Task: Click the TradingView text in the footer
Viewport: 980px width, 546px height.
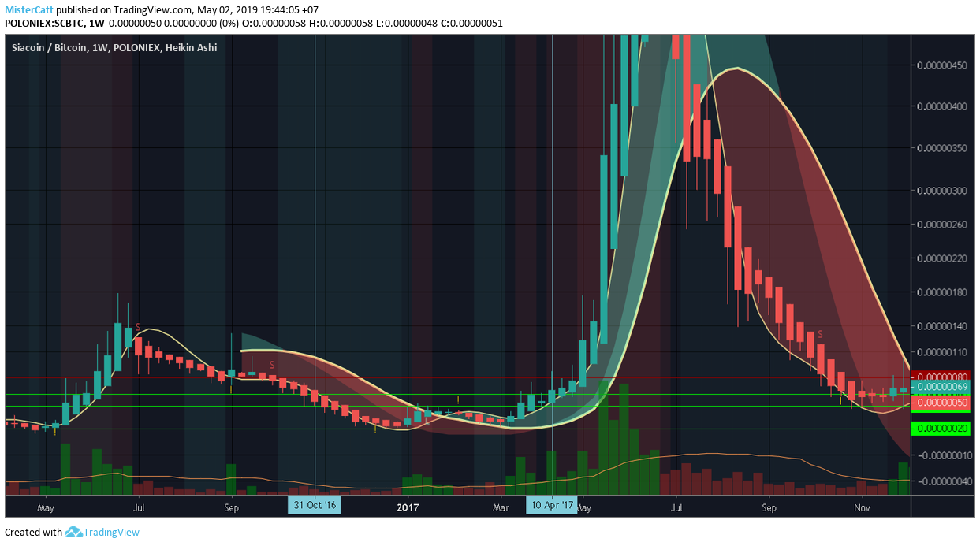Action: point(113,532)
